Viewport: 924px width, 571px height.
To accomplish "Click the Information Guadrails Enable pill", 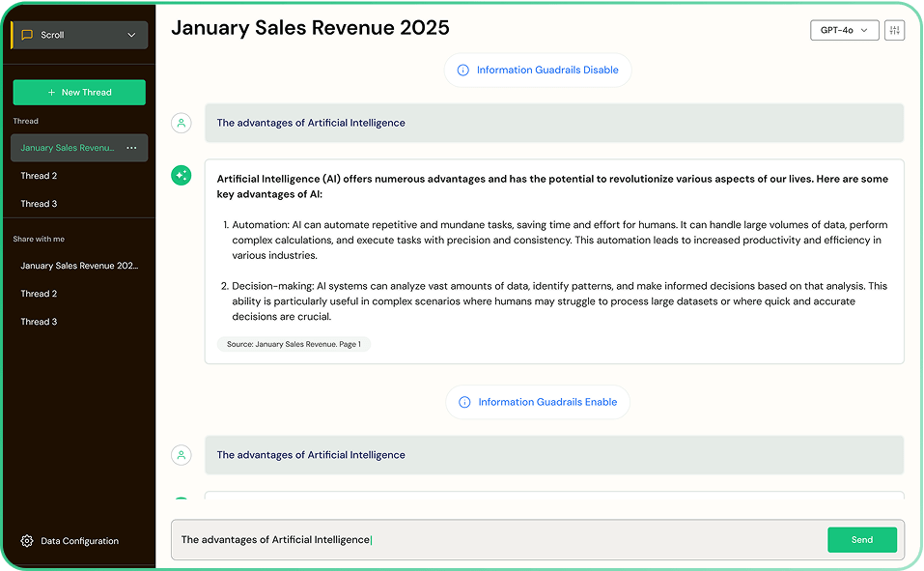I will 538,402.
